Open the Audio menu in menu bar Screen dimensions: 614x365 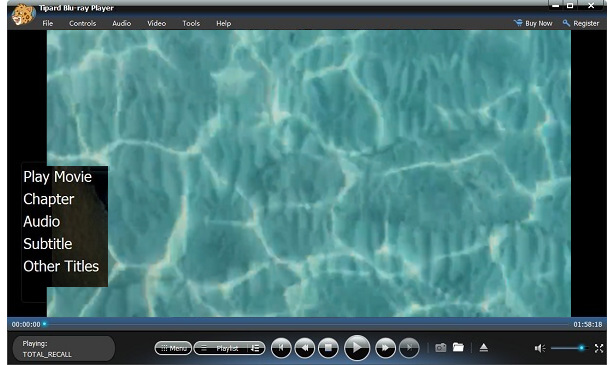pyautogui.click(x=121, y=23)
